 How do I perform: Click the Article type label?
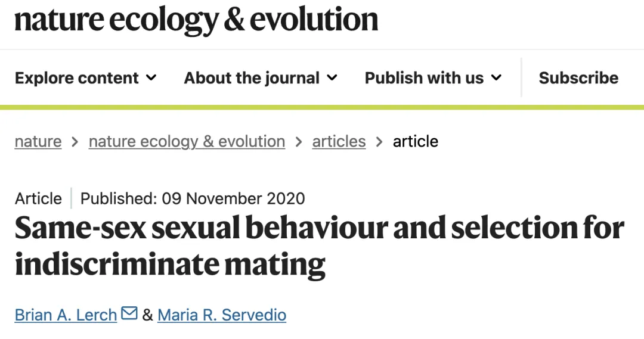[38, 198]
